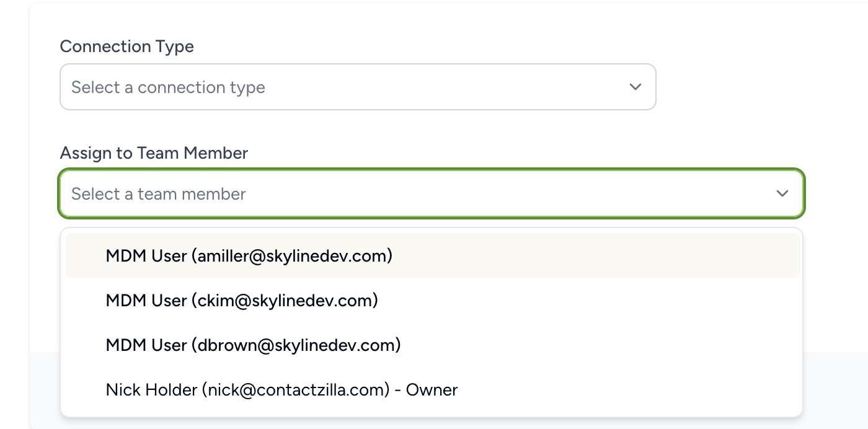Click the Assign to Team Member label
Viewport: 868px width, 429px height.
154,153
